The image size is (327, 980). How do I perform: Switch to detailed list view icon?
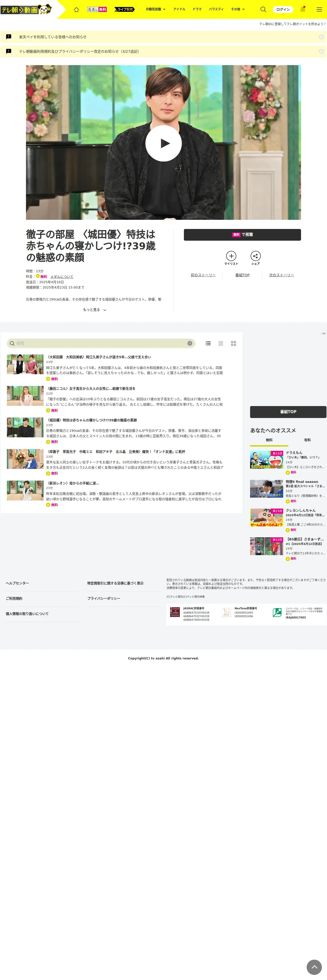(208, 343)
